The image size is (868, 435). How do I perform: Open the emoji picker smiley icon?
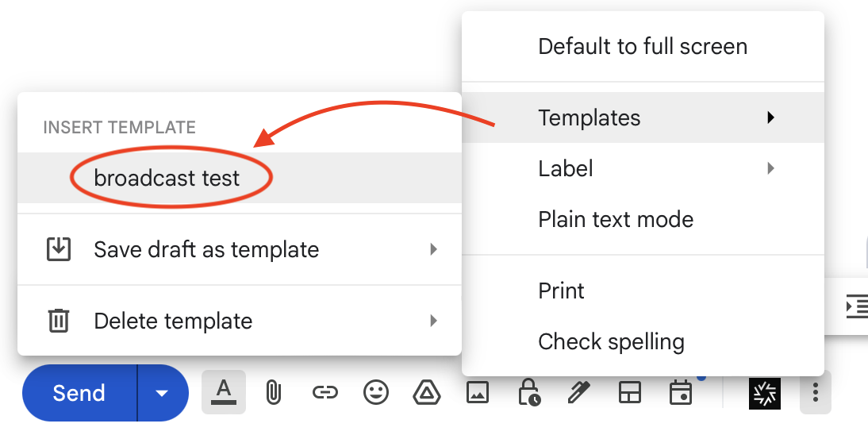[x=375, y=392]
